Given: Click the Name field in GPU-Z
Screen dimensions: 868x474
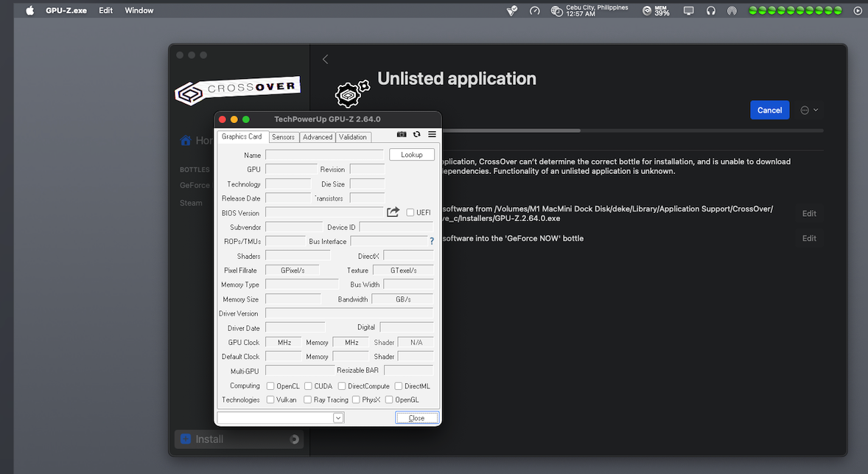Looking at the screenshot, I should pos(324,155).
